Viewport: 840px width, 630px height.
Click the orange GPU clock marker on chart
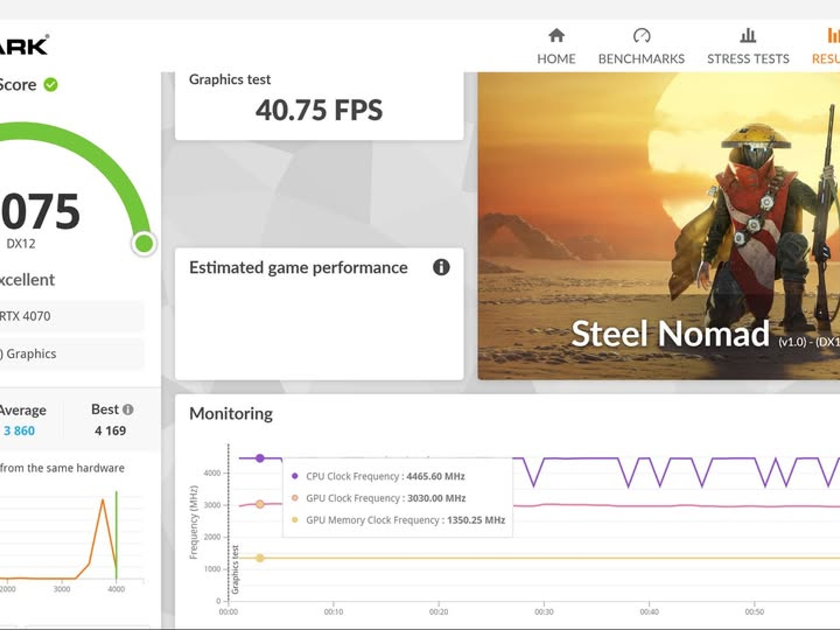[x=260, y=504]
